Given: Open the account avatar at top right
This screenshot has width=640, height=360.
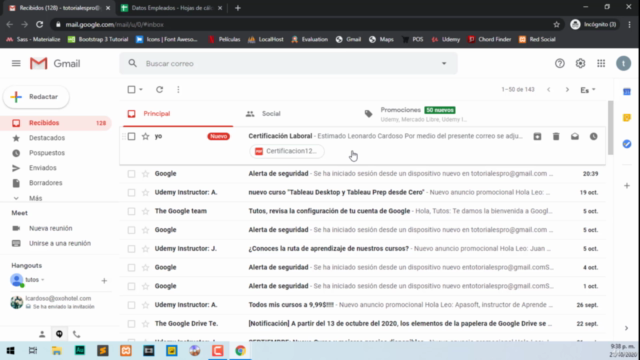Looking at the screenshot, I should [623, 63].
